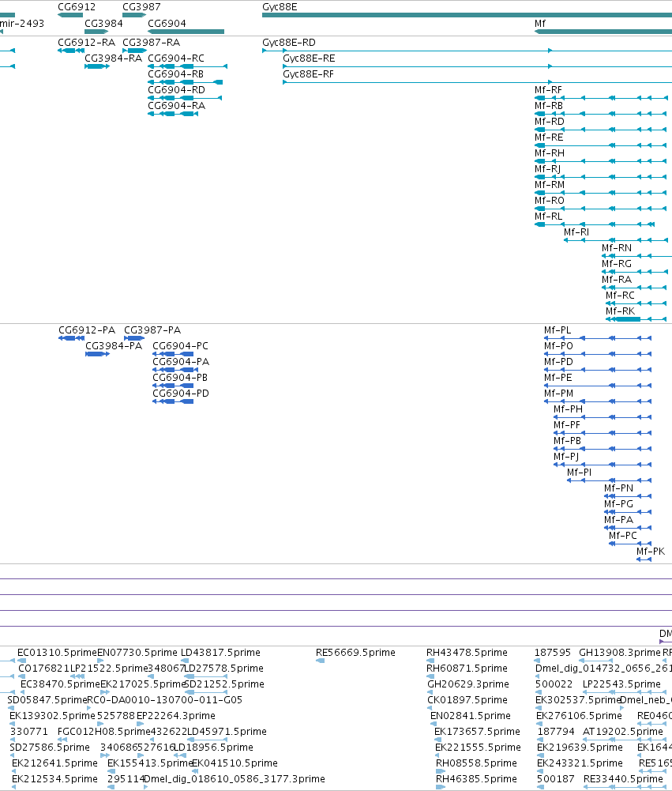Open transcript Mf-RM
The image size is (672, 791).
click(x=550, y=185)
